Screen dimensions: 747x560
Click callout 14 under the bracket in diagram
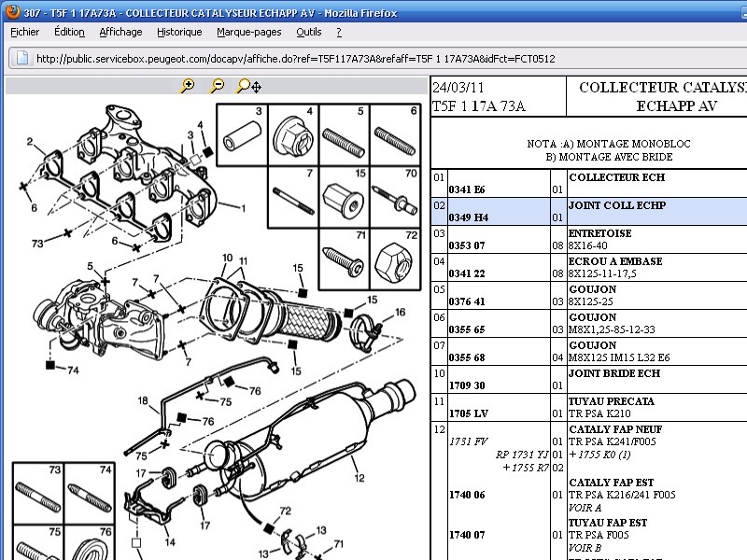click(x=170, y=542)
